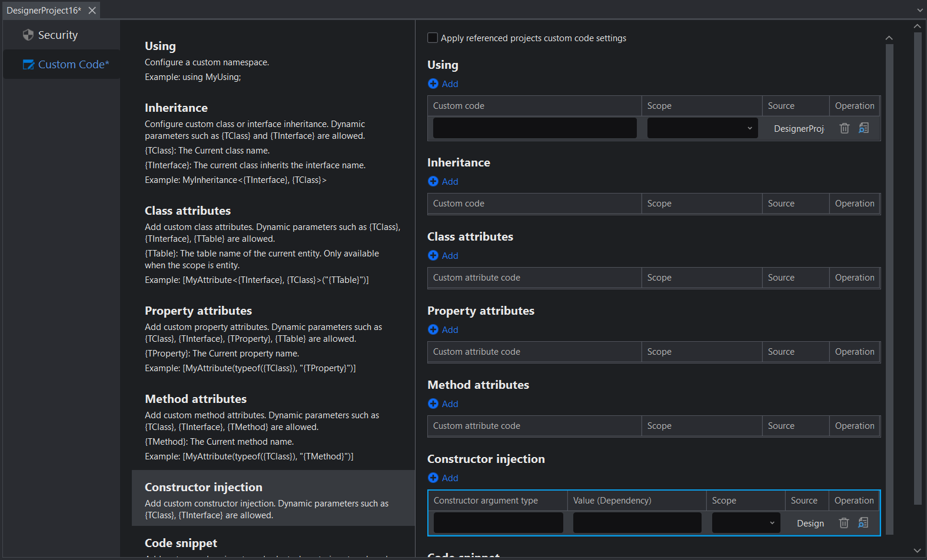Switch to DesignerProject16 tab
Viewport: 927px width, 560px height.
[44, 11]
